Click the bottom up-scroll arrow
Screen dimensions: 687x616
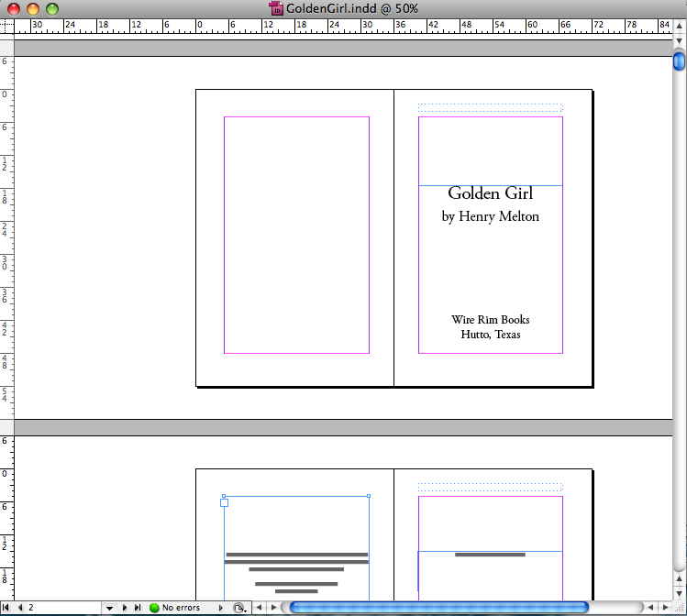pyautogui.click(x=679, y=578)
